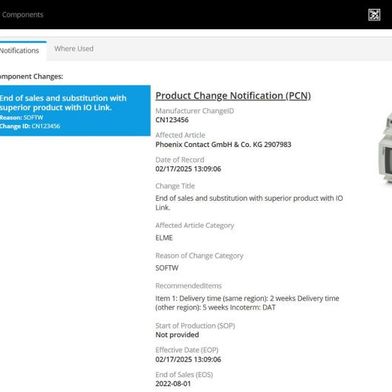Click the 'Affected Article Category' label
Screen dimensions: 392x392
click(195, 226)
